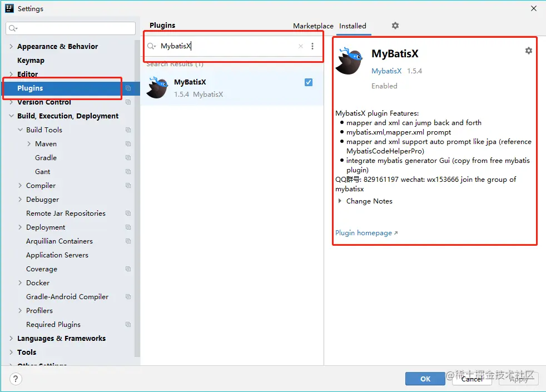Click project-level icon beside Version Control
The image size is (546, 392).
pyautogui.click(x=128, y=102)
